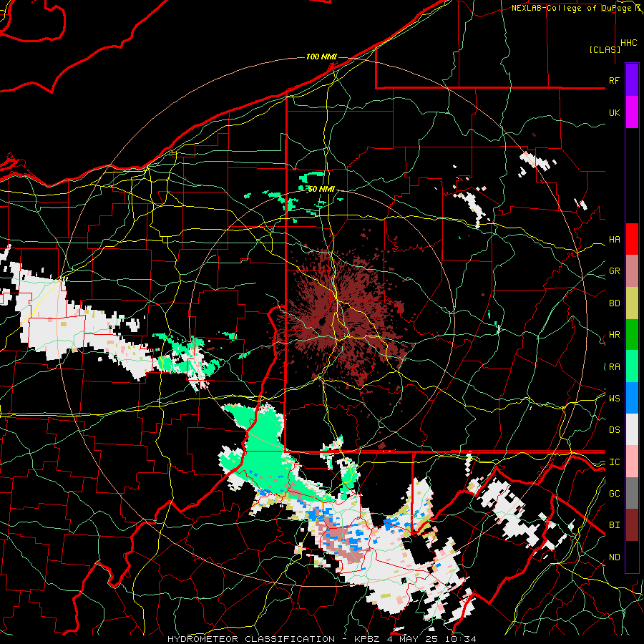Select the red HA legend color
The image size is (644, 644).
[632, 239]
